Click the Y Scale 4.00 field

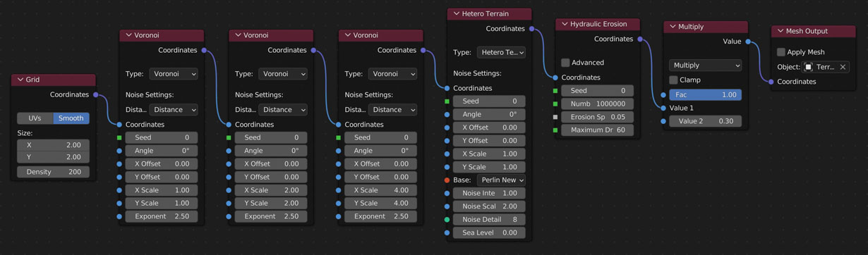point(380,204)
